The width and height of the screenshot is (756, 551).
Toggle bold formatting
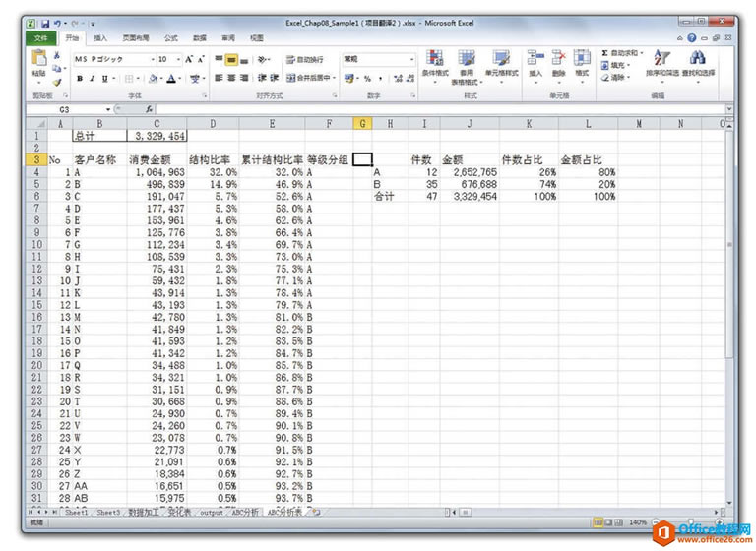[x=80, y=78]
